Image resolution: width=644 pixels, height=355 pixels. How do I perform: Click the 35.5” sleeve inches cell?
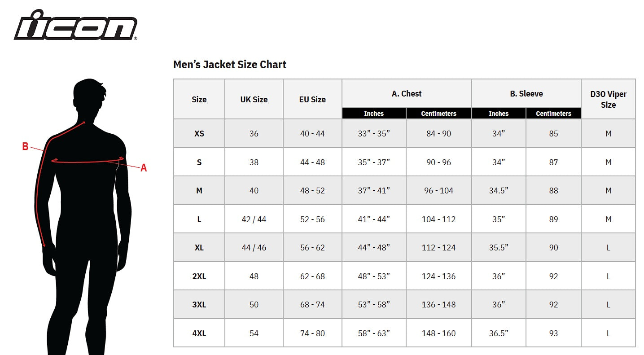point(499,248)
